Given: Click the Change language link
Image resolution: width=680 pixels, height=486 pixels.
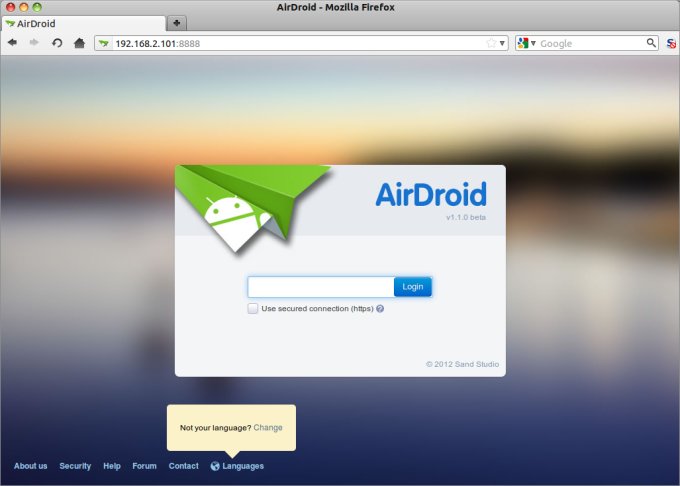Looking at the screenshot, I should (268, 428).
